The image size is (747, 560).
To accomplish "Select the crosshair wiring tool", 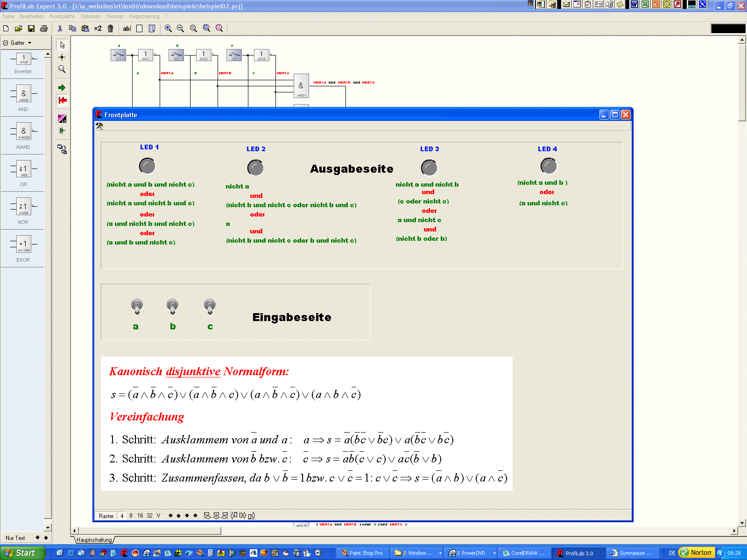I will click(x=62, y=57).
